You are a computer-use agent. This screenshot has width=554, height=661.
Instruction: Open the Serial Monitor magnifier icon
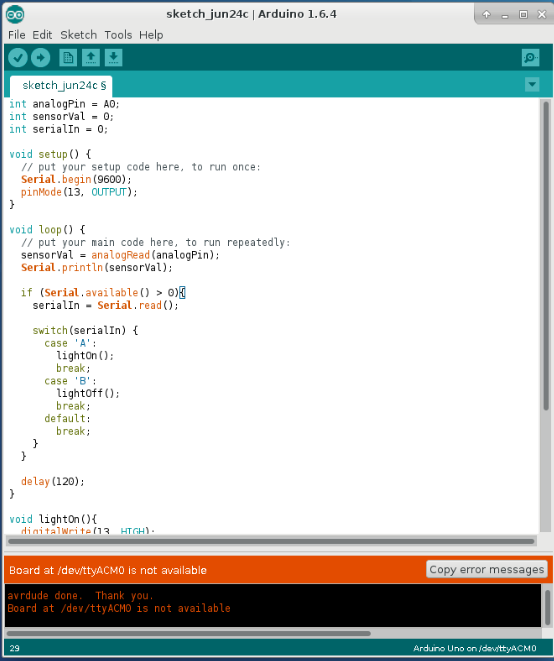click(x=530, y=58)
